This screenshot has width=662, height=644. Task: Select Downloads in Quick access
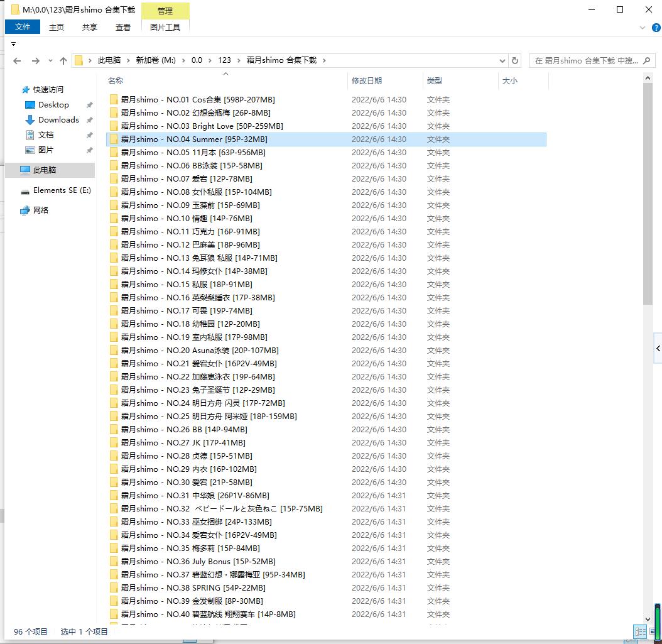point(58,120)
